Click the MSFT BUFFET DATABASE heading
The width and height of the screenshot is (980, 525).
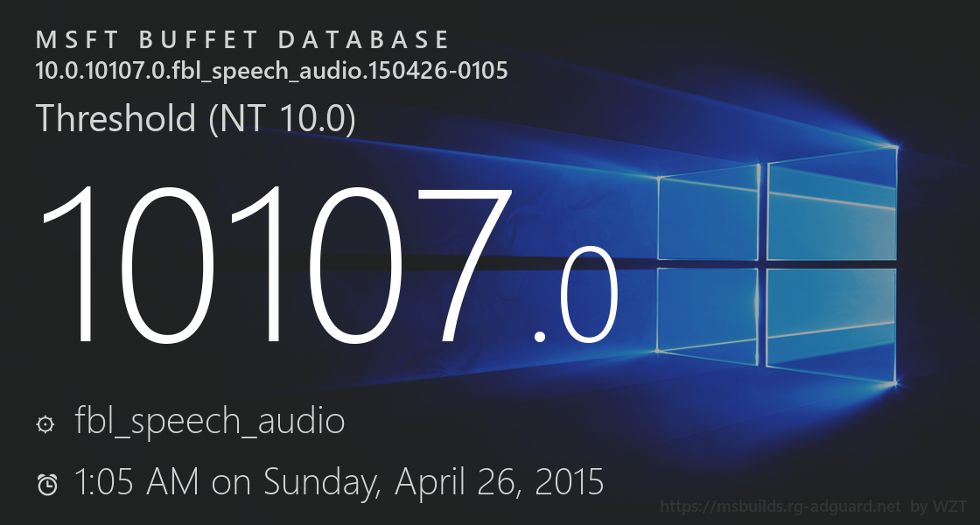(241, 40)
